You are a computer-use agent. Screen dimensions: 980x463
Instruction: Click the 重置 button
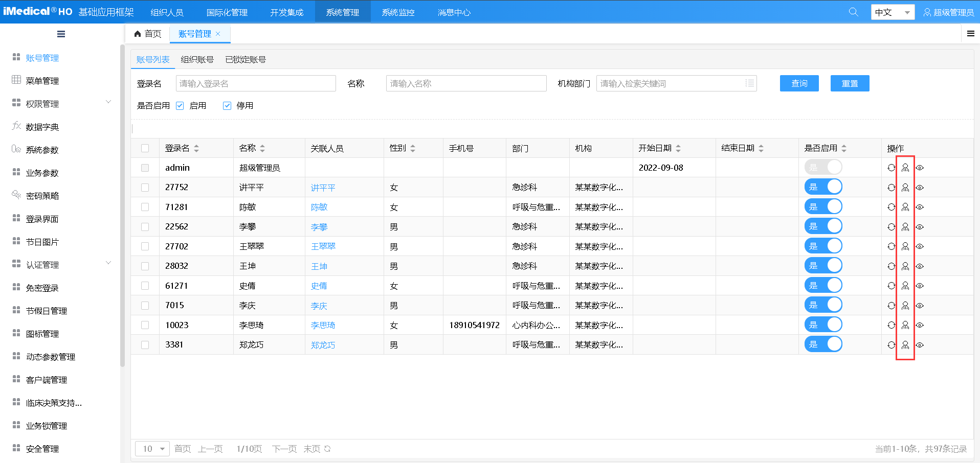[x=850, y=83]
